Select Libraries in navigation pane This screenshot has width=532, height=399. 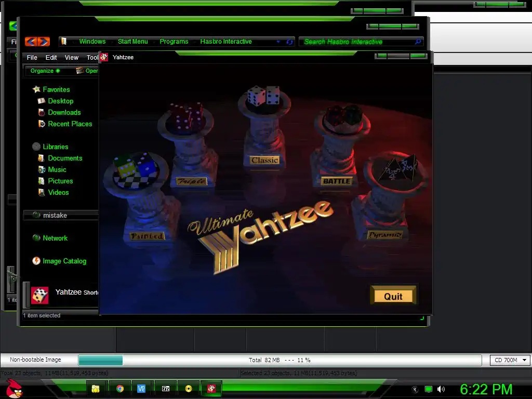[55, 147]
